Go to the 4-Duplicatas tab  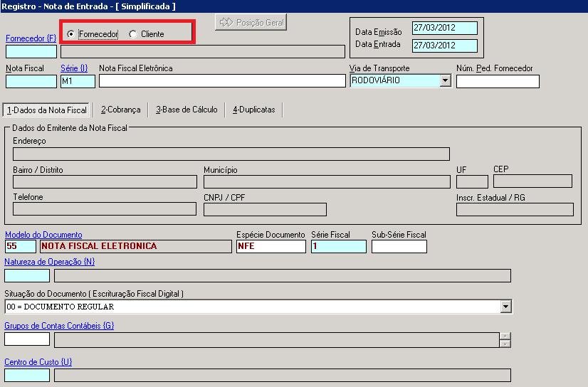(x=254, y=110)
